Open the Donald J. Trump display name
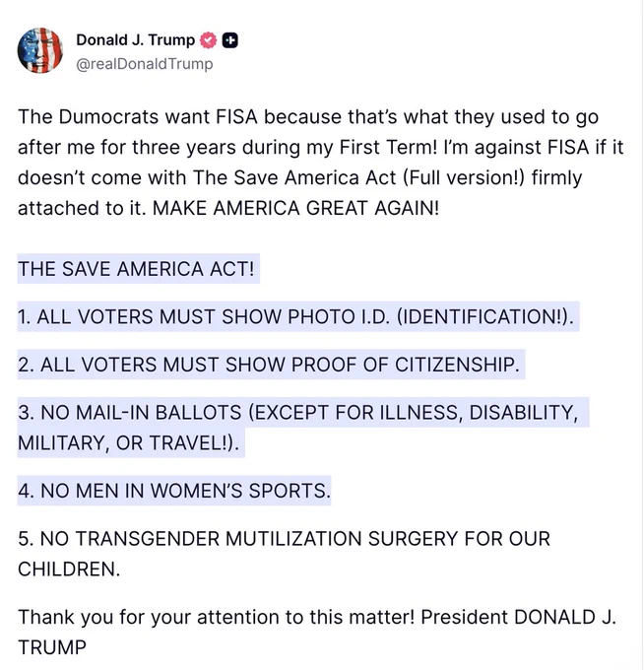The image size is (644, 670). (135, 39)
